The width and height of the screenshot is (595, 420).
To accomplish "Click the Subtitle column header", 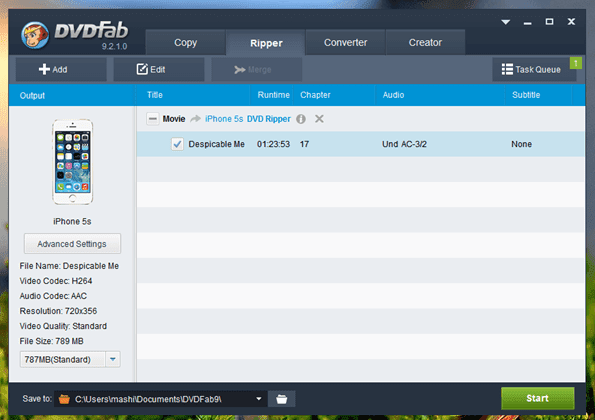I will pos(526,95).
